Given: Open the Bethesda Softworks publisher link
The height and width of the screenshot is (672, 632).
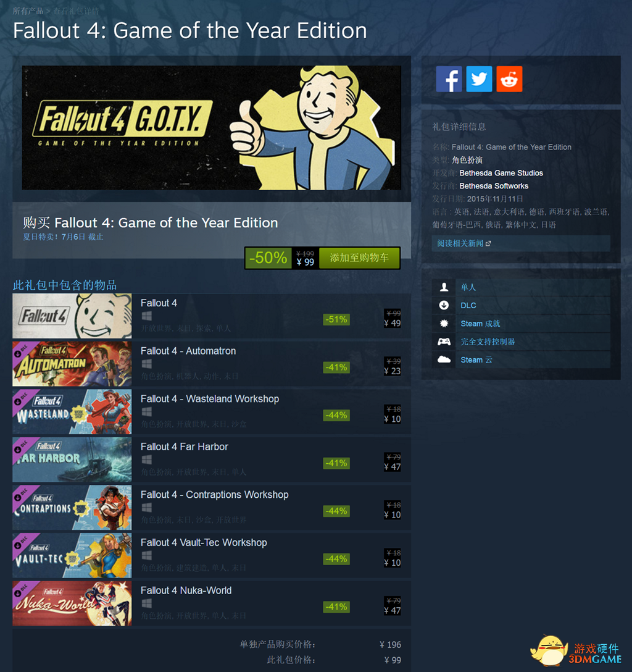Looking at the screenshot, I should (x=494, y=186).
